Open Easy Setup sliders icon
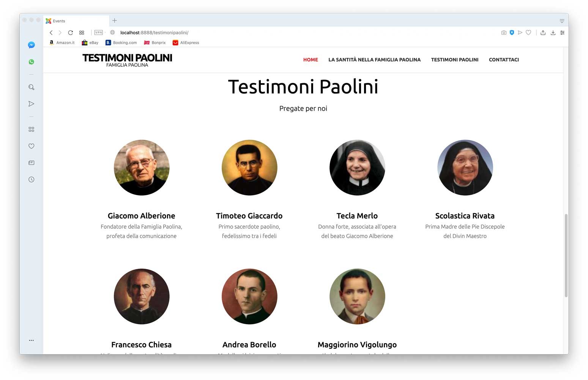 (562, 33)
